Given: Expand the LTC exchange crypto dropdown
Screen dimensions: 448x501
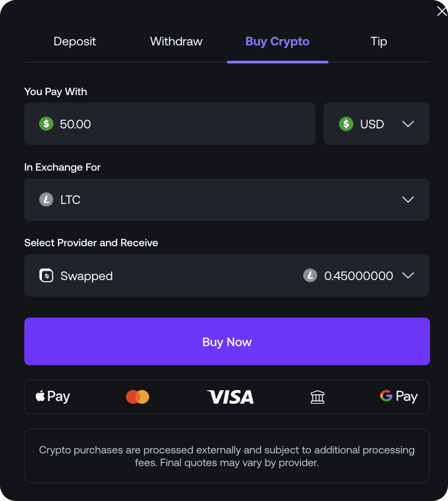Looking at the screenshot, I should coord(407,200).
